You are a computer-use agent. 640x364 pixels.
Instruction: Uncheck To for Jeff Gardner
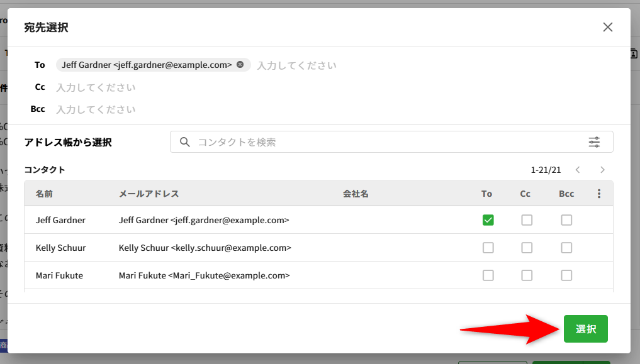[x=488, y=220]
